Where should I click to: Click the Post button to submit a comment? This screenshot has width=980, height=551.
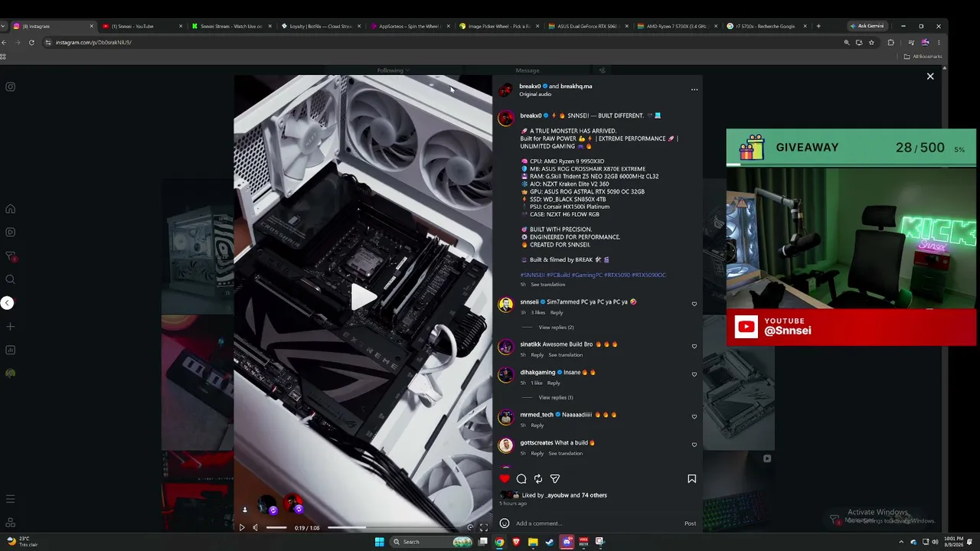pos(690,523)
